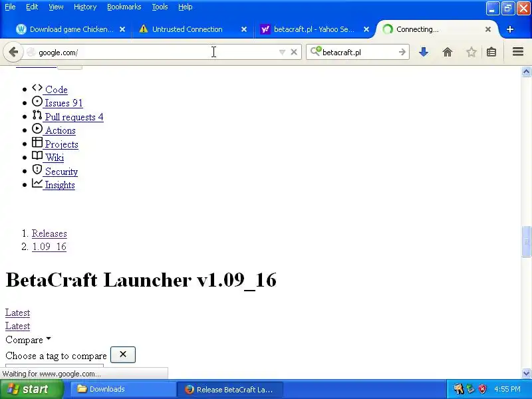Click the first Latest link
Screen dimensions: 532x399
[x=18, y=313]
